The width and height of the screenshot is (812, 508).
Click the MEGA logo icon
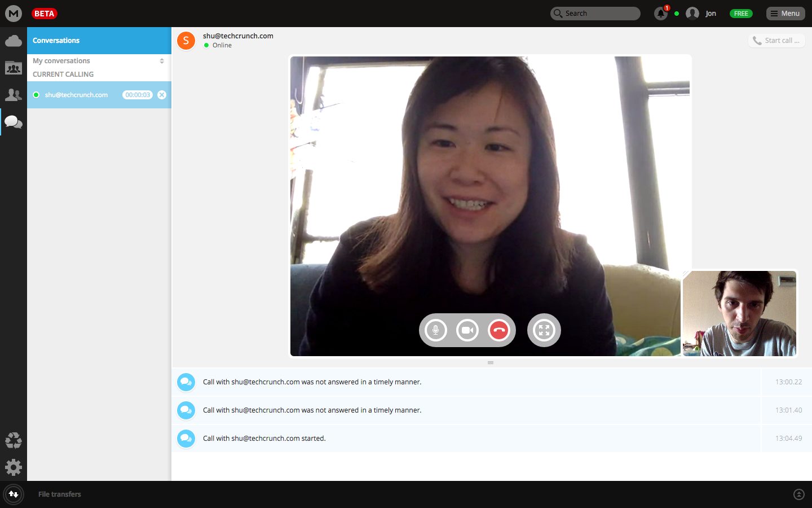pyautogui.click(x=14, y=14)
